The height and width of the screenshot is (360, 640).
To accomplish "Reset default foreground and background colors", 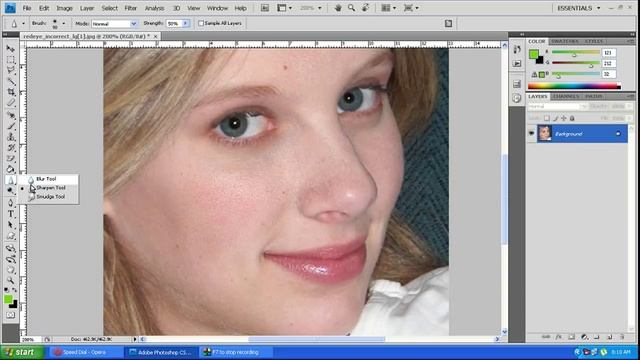I will [x=6, y=290].
